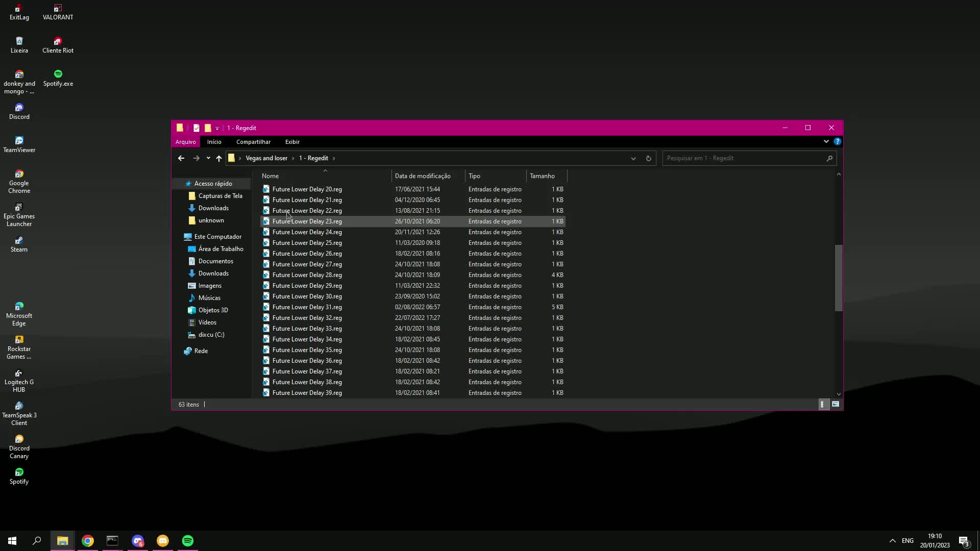Viewport: 980px width, 551px height.
Task: Open Spotify from the taskbar
Action: click(188, 541)
